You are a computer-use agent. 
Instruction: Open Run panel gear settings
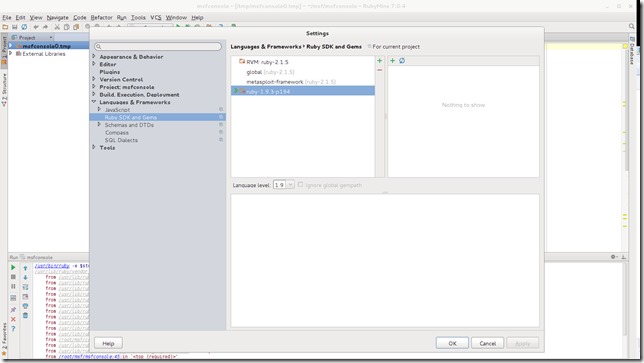[614, 257]
